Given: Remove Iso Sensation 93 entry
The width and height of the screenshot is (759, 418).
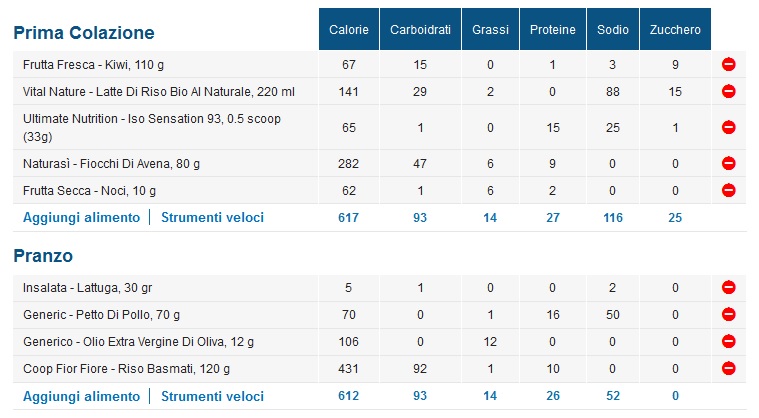Looking at the screenshot, I should [x=729, y=127].
